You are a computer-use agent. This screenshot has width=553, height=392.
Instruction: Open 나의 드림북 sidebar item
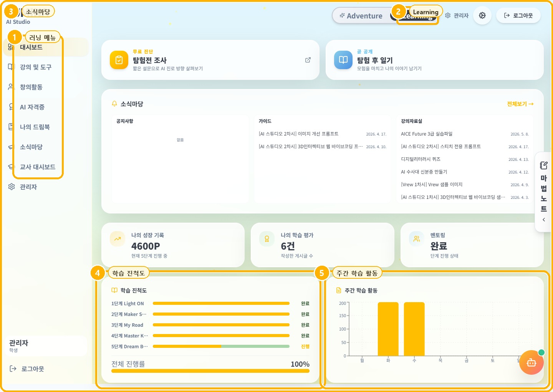45,127
